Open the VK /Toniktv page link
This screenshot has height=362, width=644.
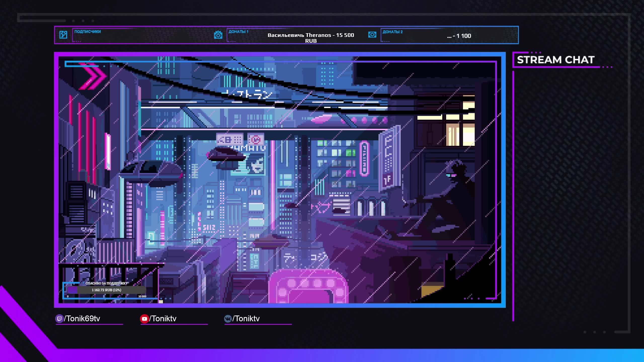click(x=246, y=319)
